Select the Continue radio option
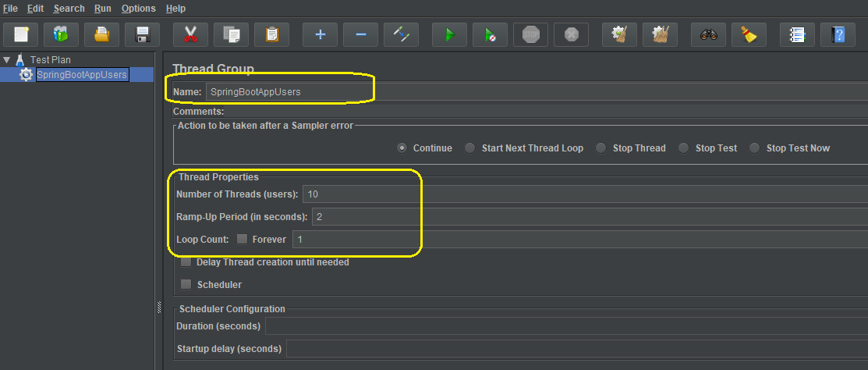The height and width of the screenshot is (370, 868). pyautogui.click(x=402, y=148)
